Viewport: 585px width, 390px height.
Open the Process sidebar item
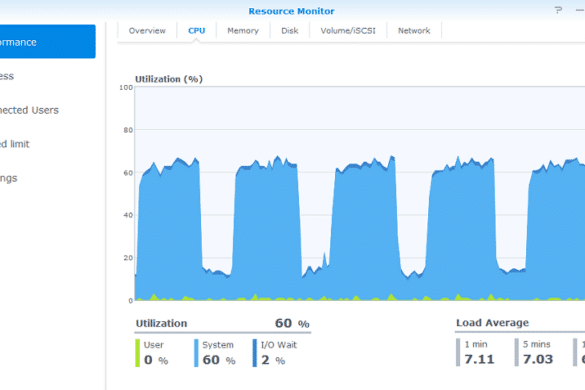(7, 76)
